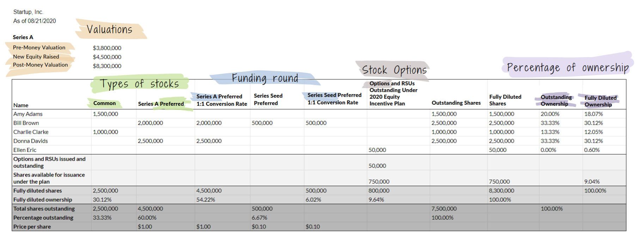The image size is (644, 245).
Task: Click the "Charlie Clarke" name cell
Action: click(31, 132)
